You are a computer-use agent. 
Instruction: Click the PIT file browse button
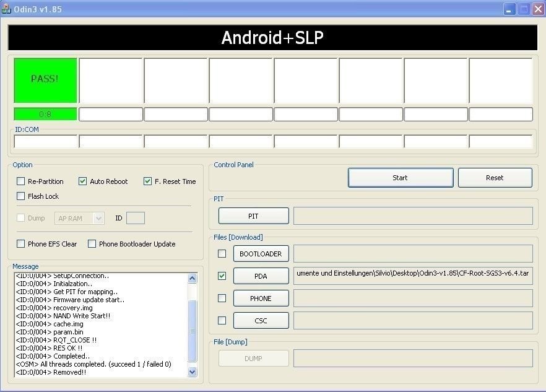(x=253, y=216)
